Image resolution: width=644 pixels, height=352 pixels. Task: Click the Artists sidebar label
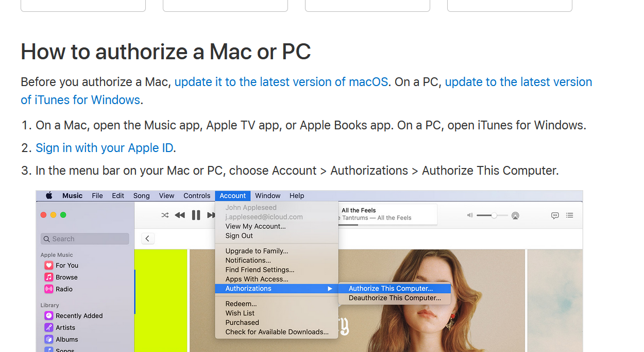tap(65, 328)
